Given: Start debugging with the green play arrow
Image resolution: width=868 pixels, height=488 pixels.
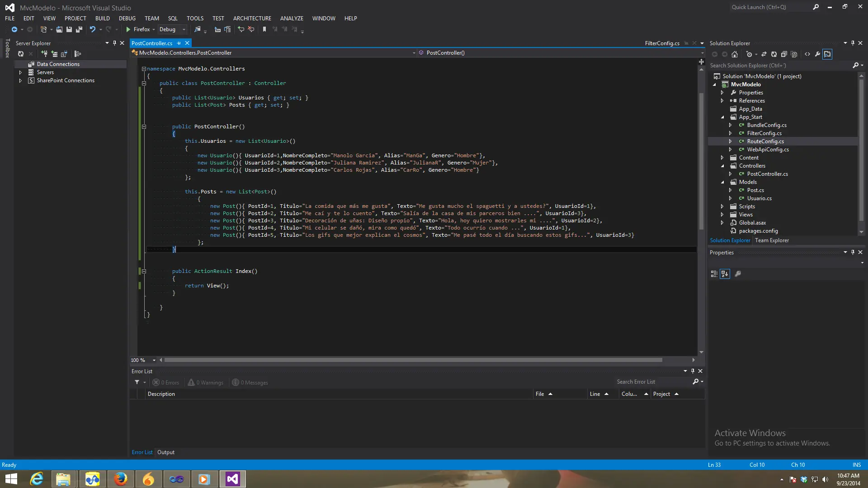Looking at the screenshot, I should point(128,29).
